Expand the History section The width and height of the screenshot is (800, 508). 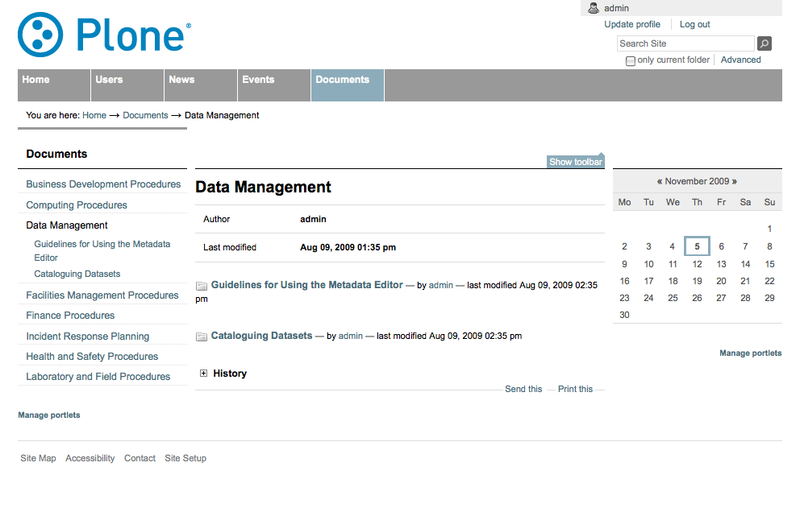pyautogui.click(x=204, y=374)
